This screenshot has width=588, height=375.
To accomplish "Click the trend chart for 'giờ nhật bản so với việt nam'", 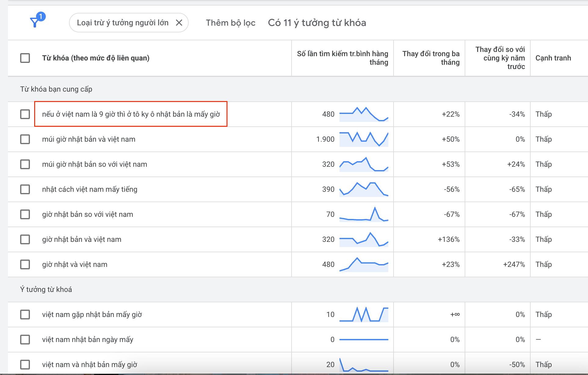I will click(x=364, y=214).
